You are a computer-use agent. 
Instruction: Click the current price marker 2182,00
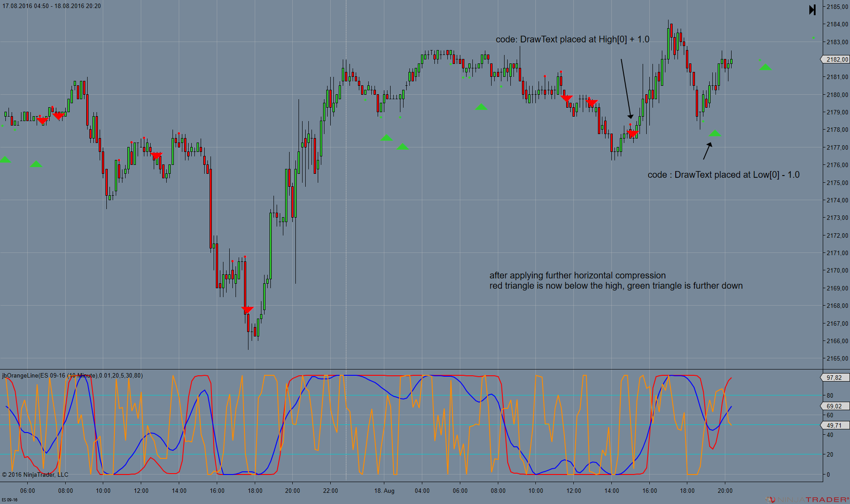[836, 59]
